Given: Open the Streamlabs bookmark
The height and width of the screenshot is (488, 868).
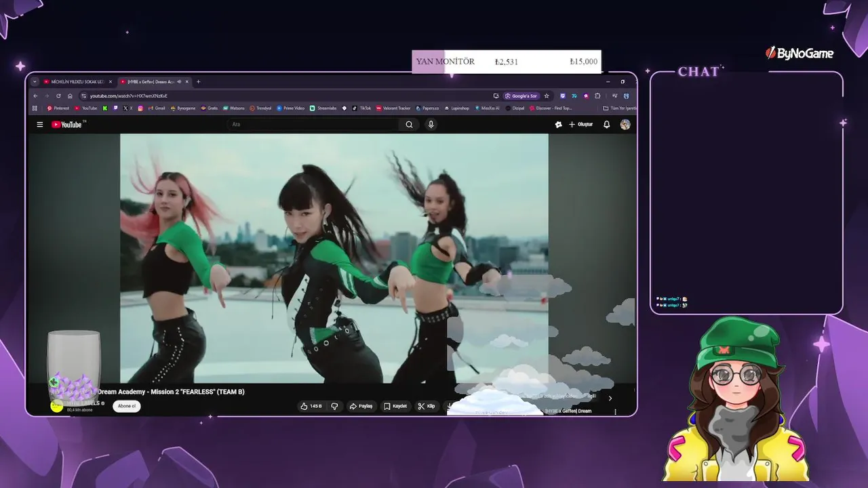Looking at the screenshot, I should point(323,108).
